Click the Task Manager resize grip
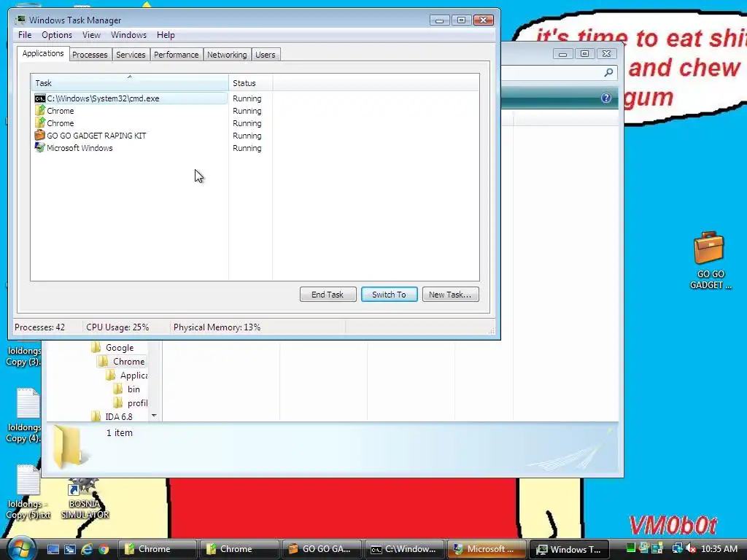The image size is (747, 560). click(x=491, y=330)
